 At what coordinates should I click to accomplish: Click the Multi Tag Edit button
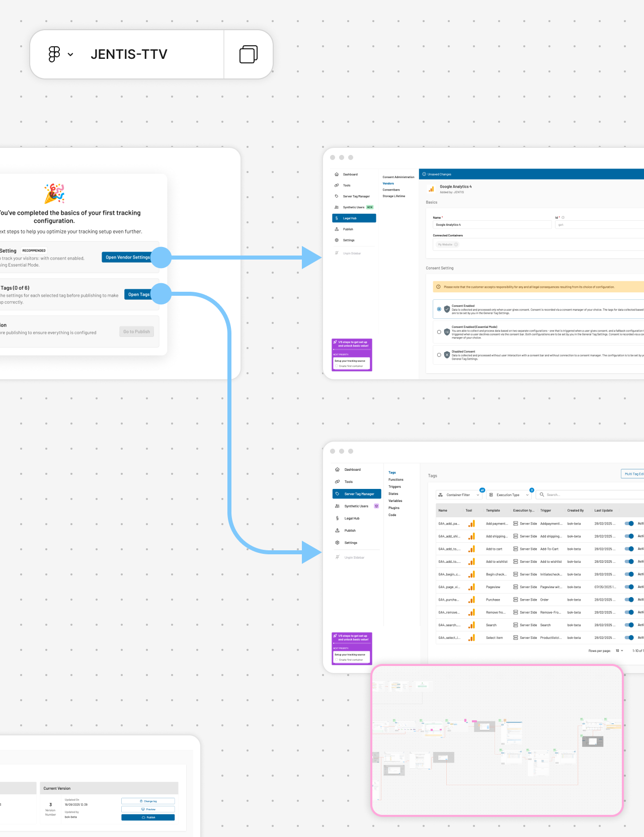click(x=633, y=474)
